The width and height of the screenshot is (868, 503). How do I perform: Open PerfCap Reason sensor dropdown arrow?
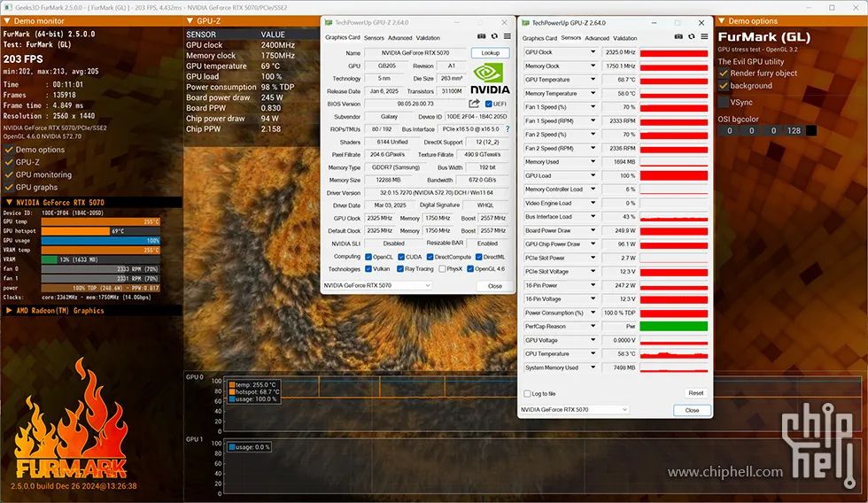point(593,327)
